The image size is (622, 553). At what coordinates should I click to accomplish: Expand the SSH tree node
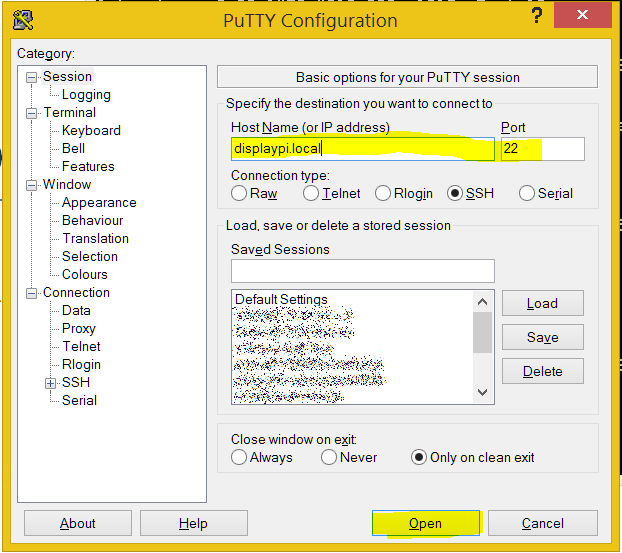click(50, 383)
